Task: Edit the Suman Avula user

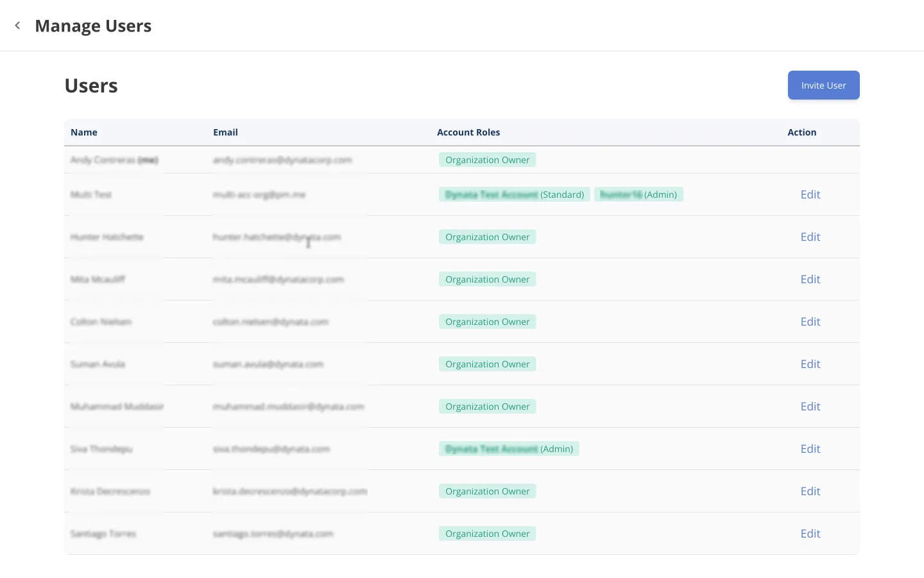Action: click(810, 364)
